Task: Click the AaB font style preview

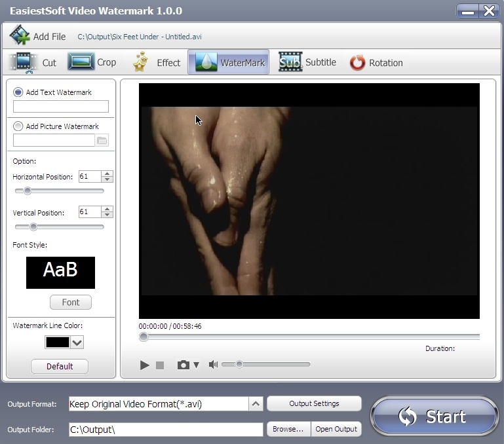Action: (x=60, y=272)
